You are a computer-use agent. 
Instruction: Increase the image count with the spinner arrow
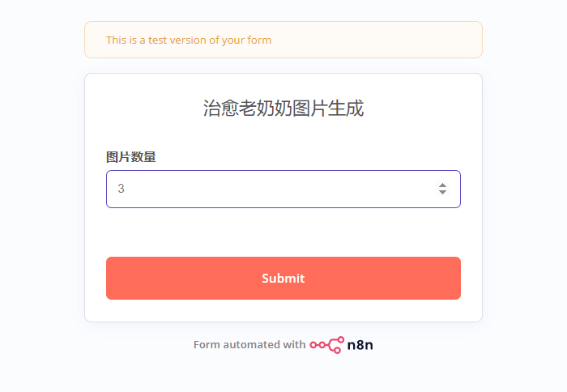[442, 185]
